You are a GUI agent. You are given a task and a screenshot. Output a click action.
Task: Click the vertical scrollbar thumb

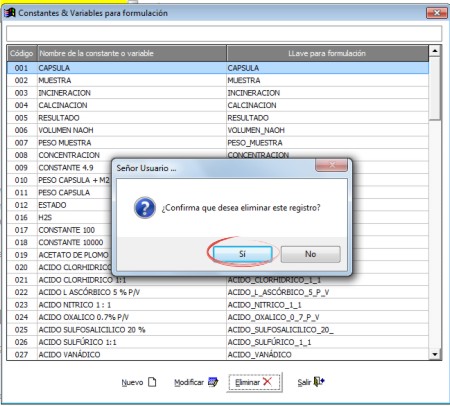pos(435,88)
